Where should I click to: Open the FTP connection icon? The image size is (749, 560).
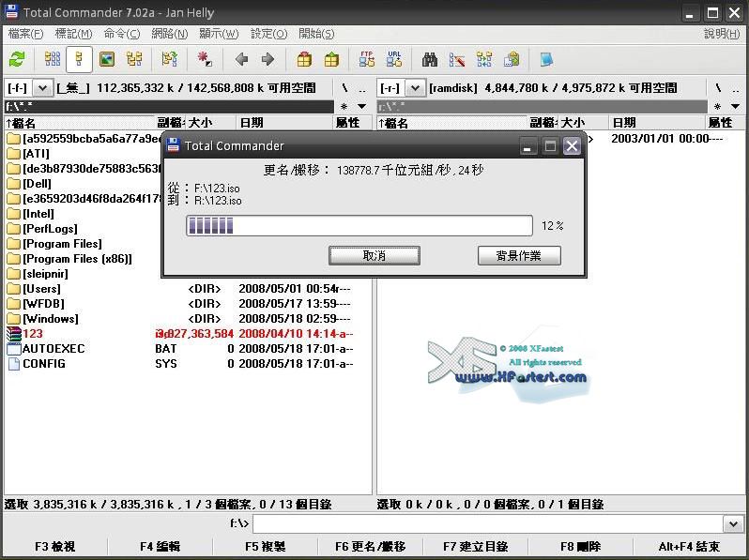[367, 59]
